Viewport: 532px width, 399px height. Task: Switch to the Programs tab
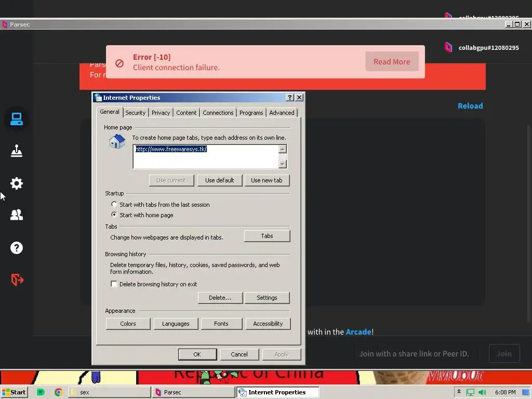[251, 113]
